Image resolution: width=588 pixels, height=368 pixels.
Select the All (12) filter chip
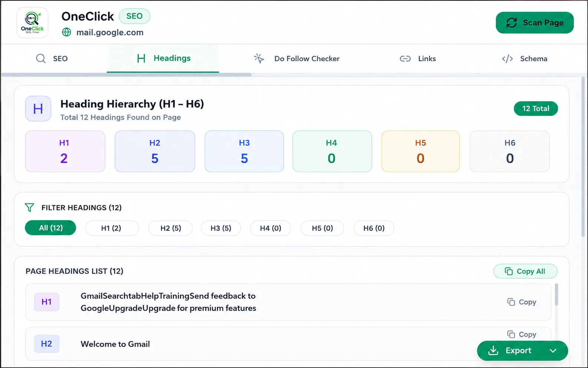click(x=50, y=228)
